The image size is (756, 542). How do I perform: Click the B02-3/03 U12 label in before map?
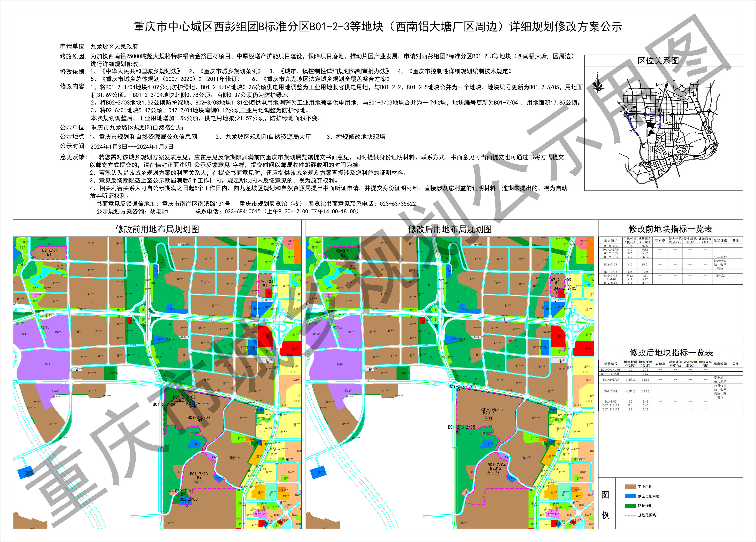click(188, 501)
